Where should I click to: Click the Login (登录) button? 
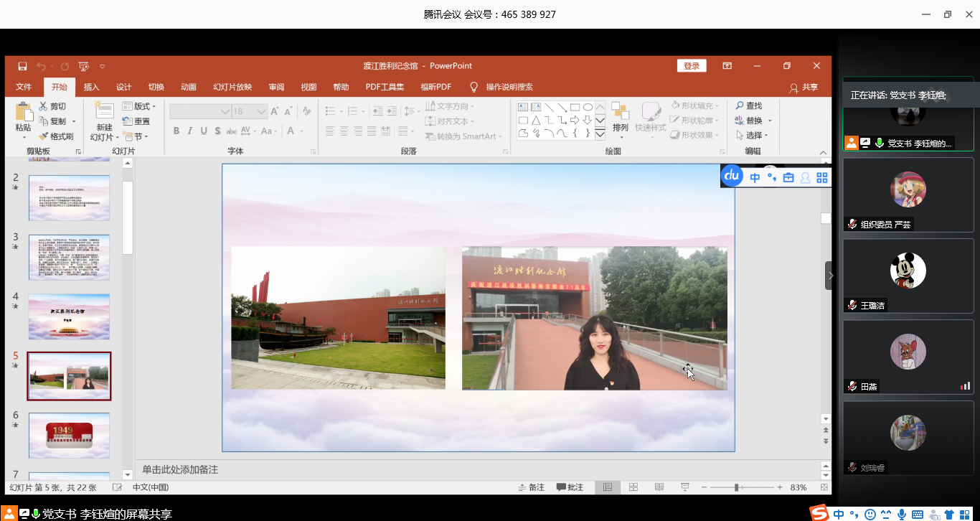coord(692,66)
